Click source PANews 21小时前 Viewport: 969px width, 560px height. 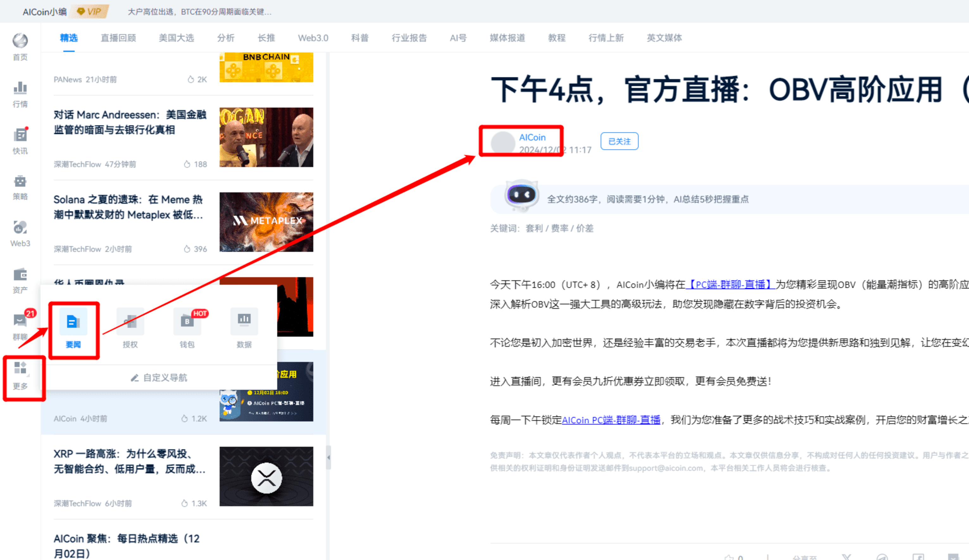point(85,79)
